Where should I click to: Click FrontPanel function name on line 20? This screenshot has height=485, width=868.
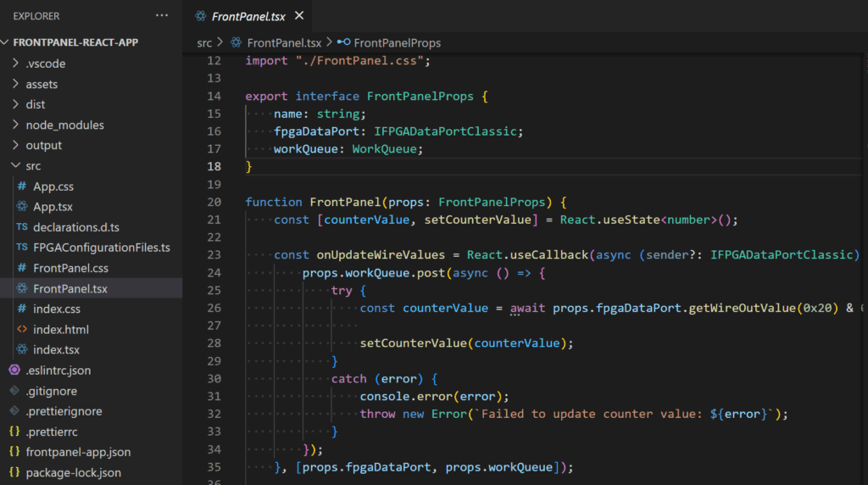coord(346,202)
